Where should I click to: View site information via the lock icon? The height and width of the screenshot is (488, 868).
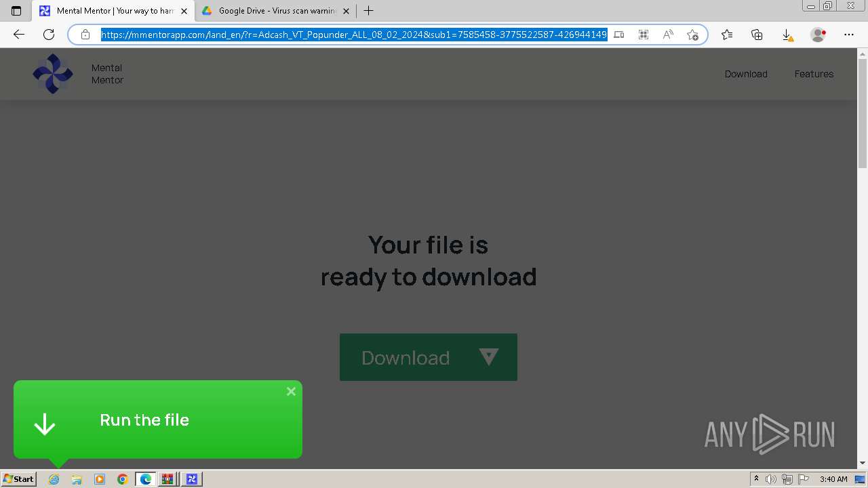click(85, 35)
